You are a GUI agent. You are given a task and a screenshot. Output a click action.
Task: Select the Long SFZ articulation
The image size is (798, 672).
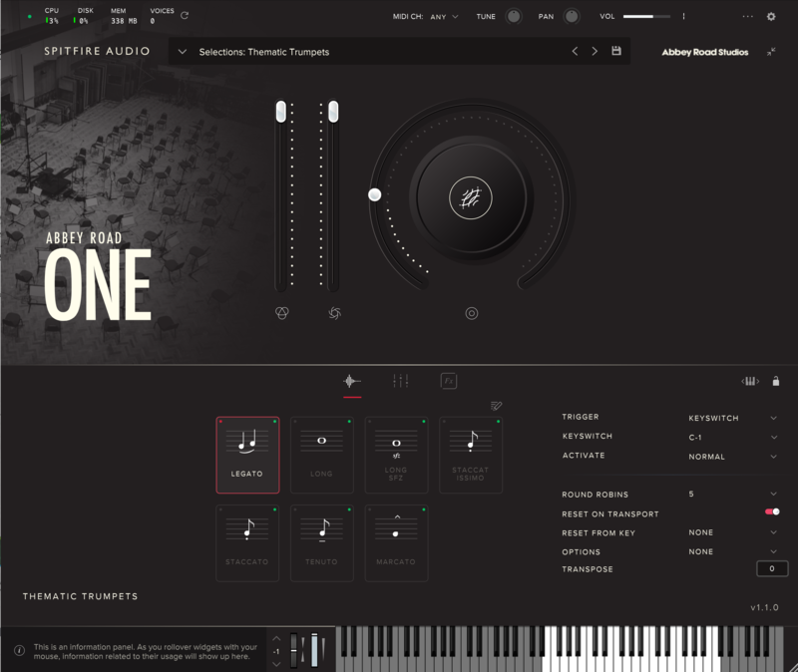[x=396, y=456]
